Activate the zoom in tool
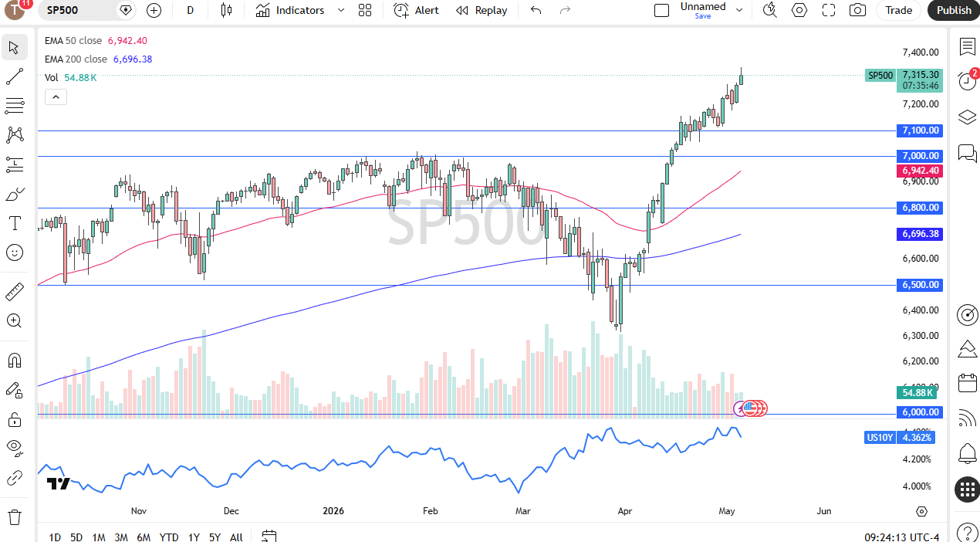 [x=14, y=320]
